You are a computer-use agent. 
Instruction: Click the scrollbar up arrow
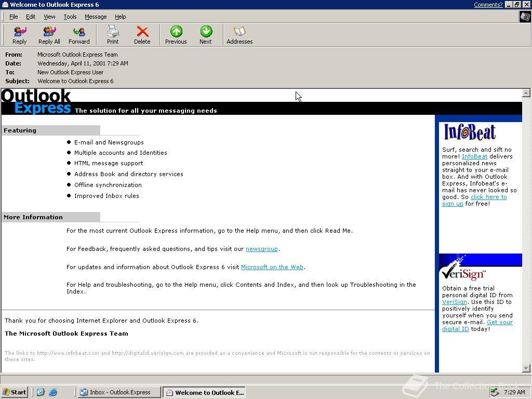[526, 92]
